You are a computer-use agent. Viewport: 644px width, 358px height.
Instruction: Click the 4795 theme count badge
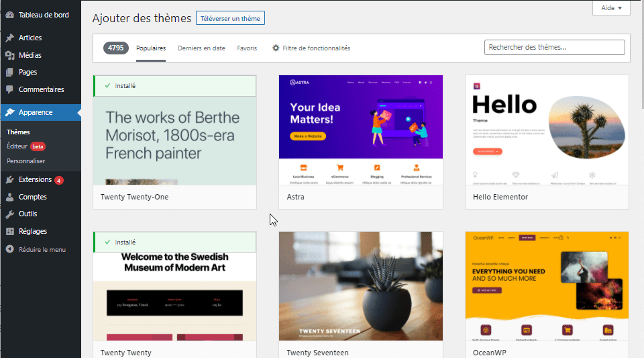tap(116, 48)
